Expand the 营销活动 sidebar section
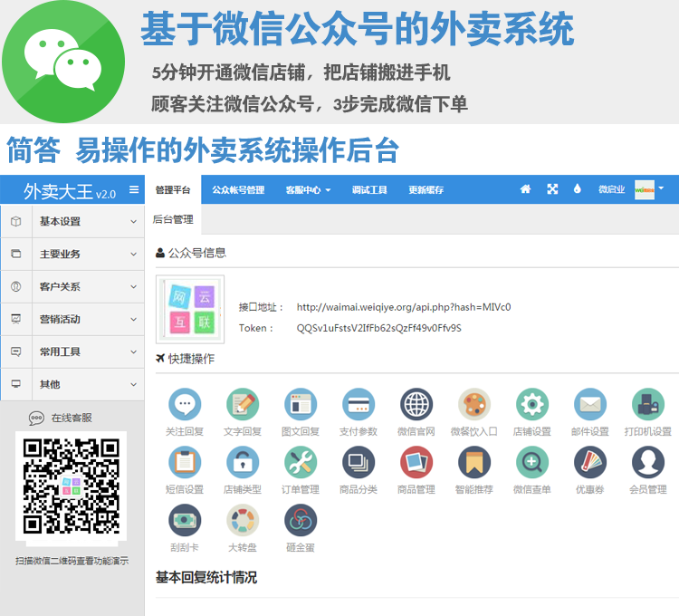679x616 pixels. pos(72,319)
